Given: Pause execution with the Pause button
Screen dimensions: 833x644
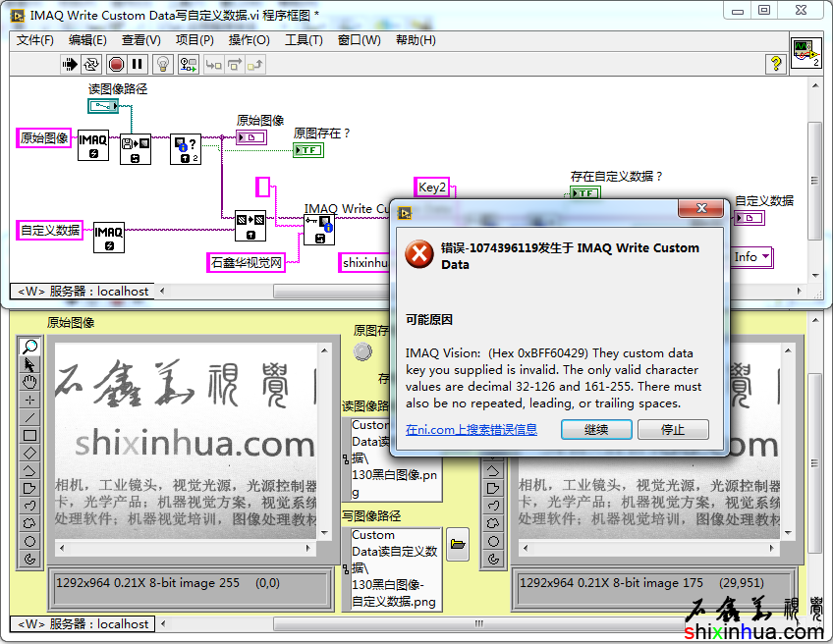Looking at the screenshot, I should coord(138,64).
